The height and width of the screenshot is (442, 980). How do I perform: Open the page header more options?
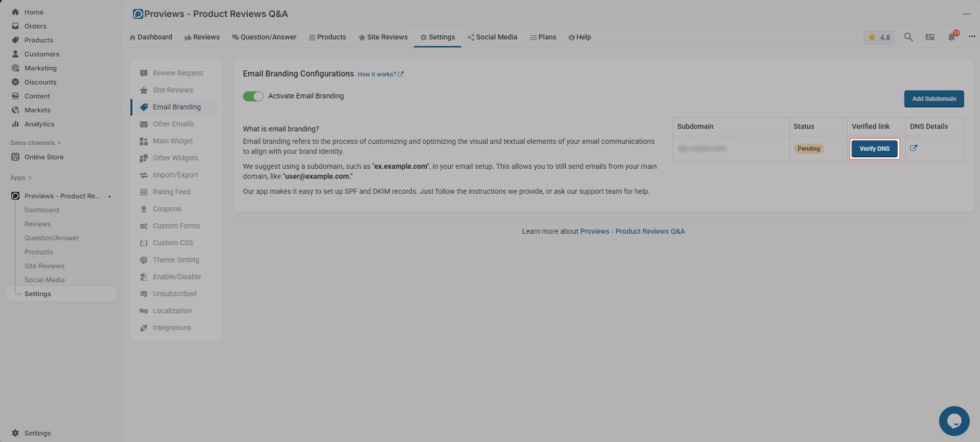[x=966, y=14]
